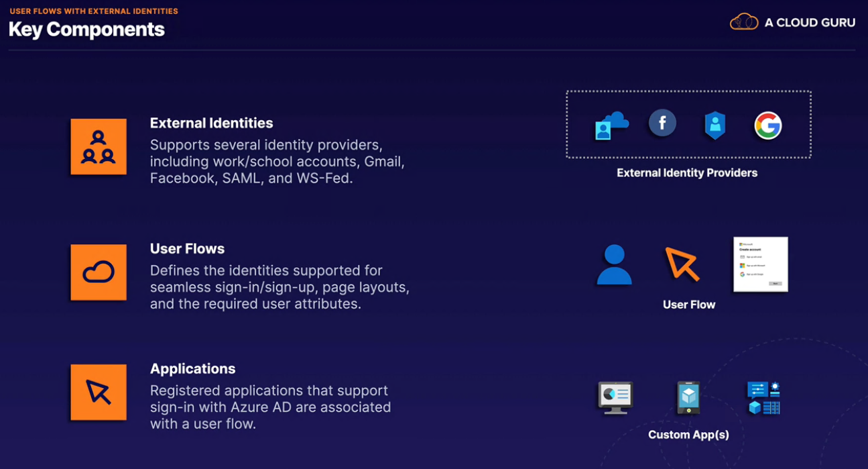Click the "Registered applications that support" description
Screen dimensions: 868x469
270,407
